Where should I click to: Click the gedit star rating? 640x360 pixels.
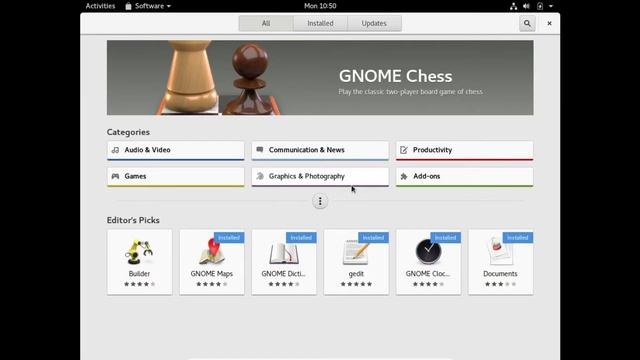356,284
